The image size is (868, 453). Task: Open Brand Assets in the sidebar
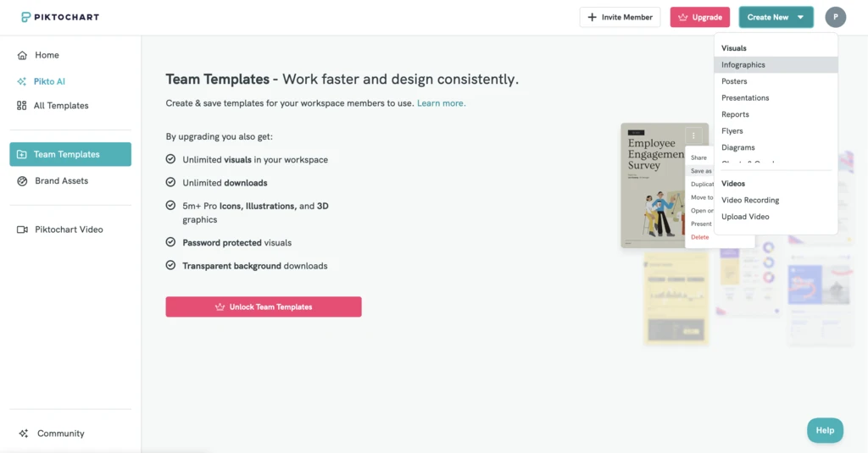pyautogui.click(x=70, y=181)
